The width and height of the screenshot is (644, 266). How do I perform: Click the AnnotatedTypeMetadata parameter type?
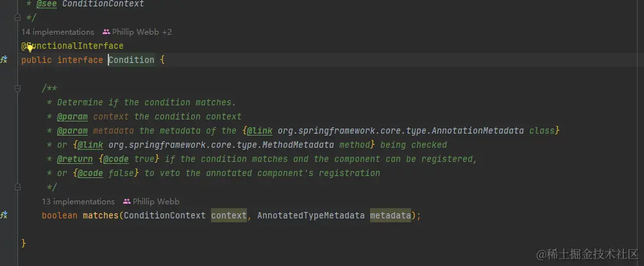(x=311, y=215)
